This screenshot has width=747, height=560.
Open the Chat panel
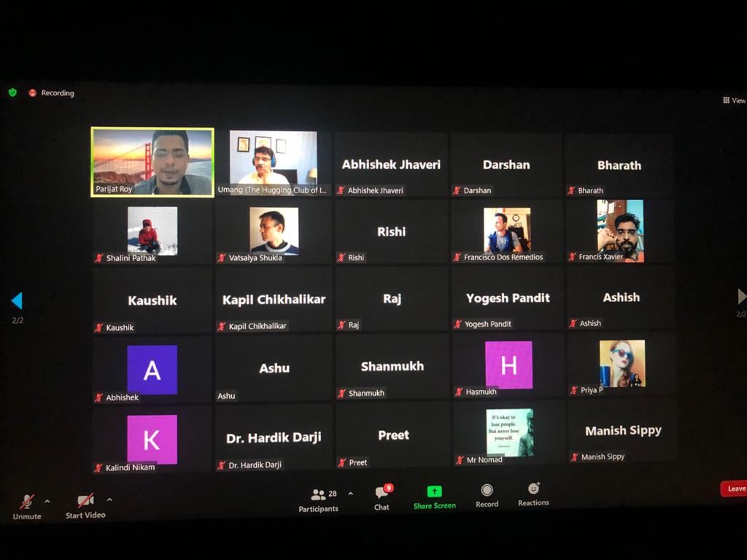[382, 499]
